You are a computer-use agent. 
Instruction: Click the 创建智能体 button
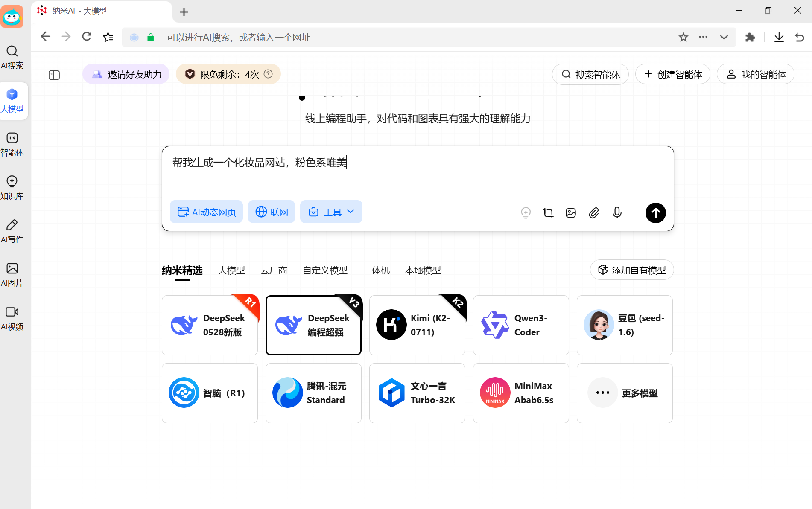tap(672, 74)
